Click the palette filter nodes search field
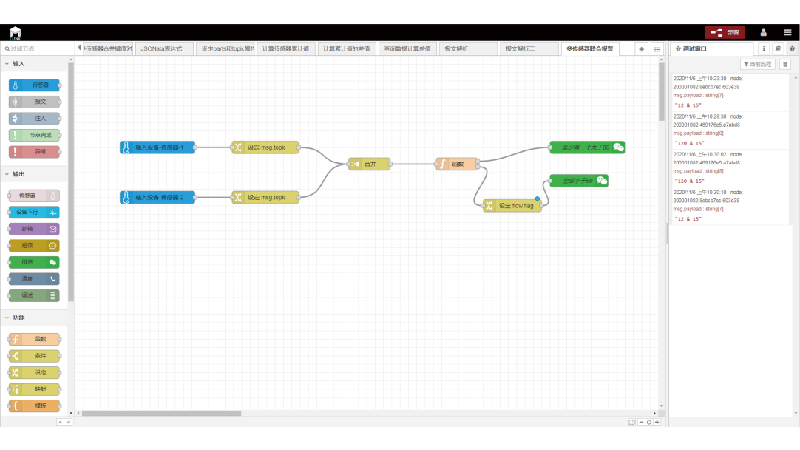800x450 pixels. click(x=38, y=48)
